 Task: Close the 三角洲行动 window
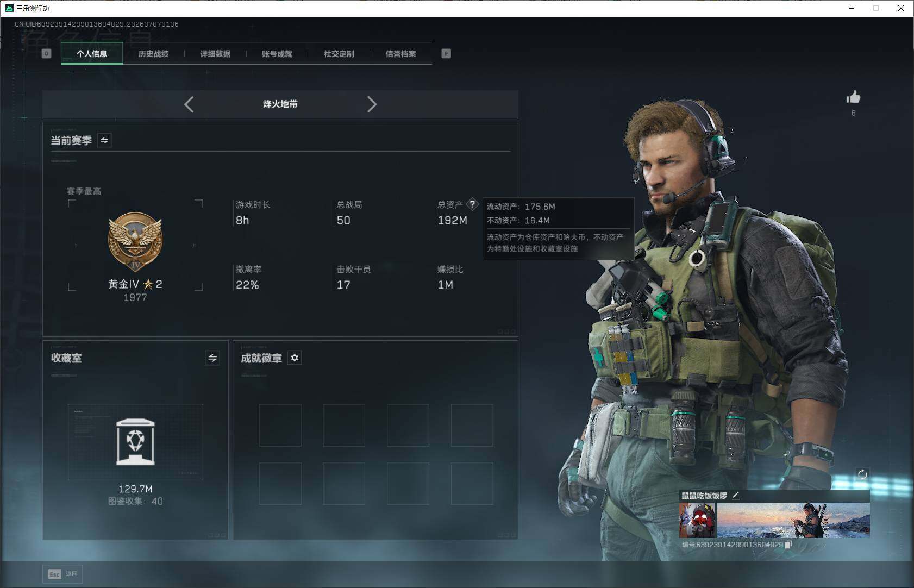pos(901,8)
